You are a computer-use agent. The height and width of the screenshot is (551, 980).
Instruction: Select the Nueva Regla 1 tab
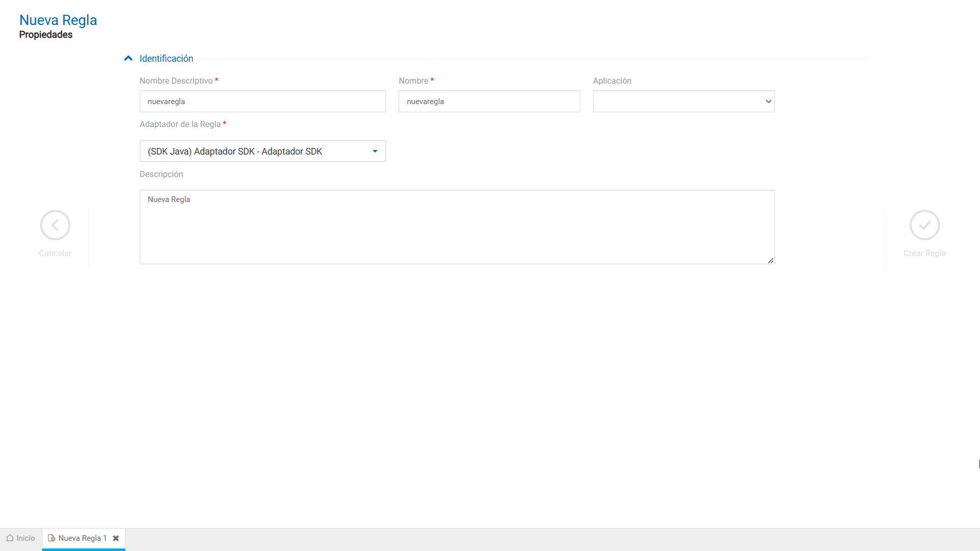[x=82, y=538]
